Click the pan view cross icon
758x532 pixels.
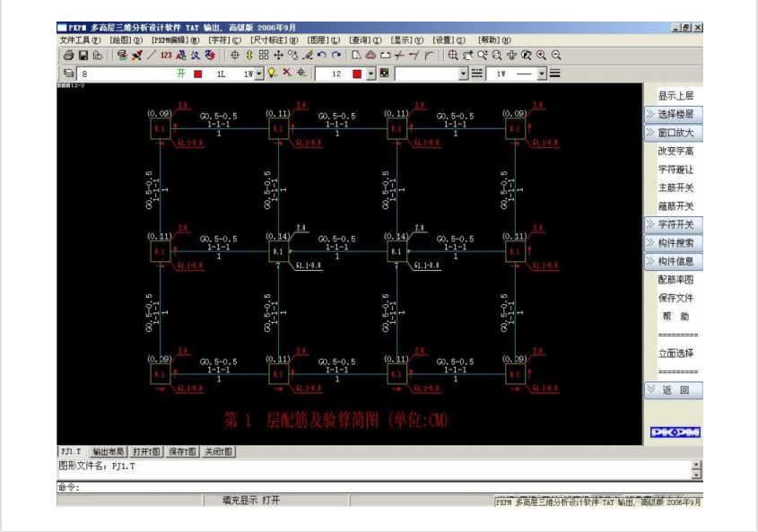click(x=512, y=55)
